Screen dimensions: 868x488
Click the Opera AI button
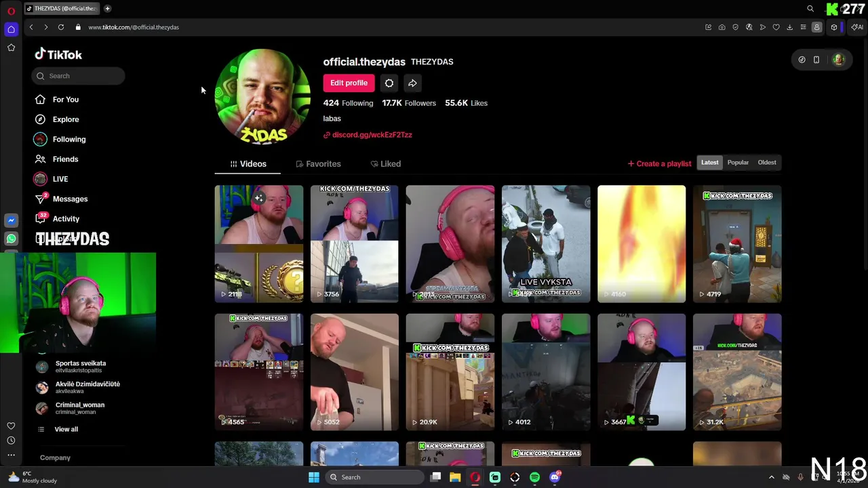[857, 27]
